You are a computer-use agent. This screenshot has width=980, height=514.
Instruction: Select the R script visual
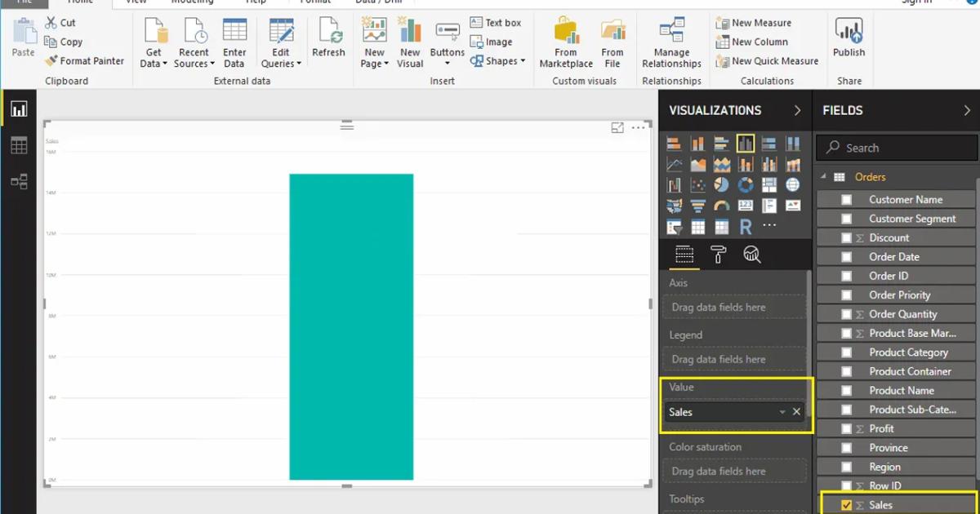point(746,227)
